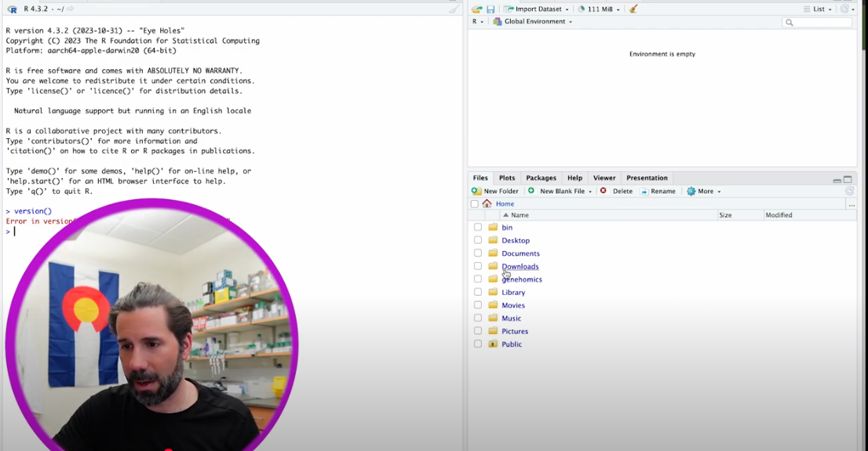Clear environment objects with the broom icon
Screen dimensions: 868x451
[633, 9]
